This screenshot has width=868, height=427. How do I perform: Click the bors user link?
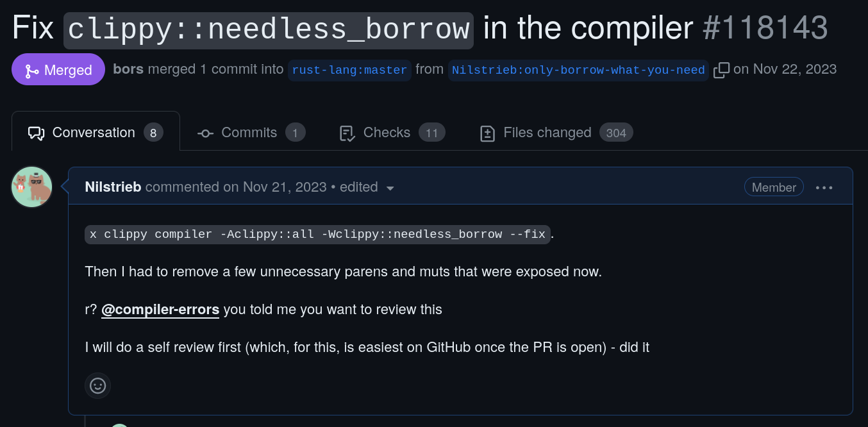128,69
